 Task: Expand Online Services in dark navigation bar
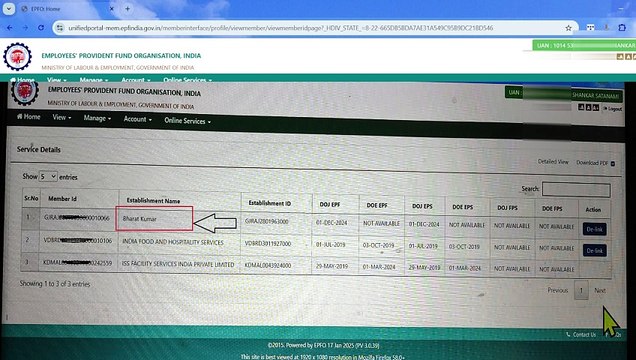pyautogui.click(x=187, y=121)
